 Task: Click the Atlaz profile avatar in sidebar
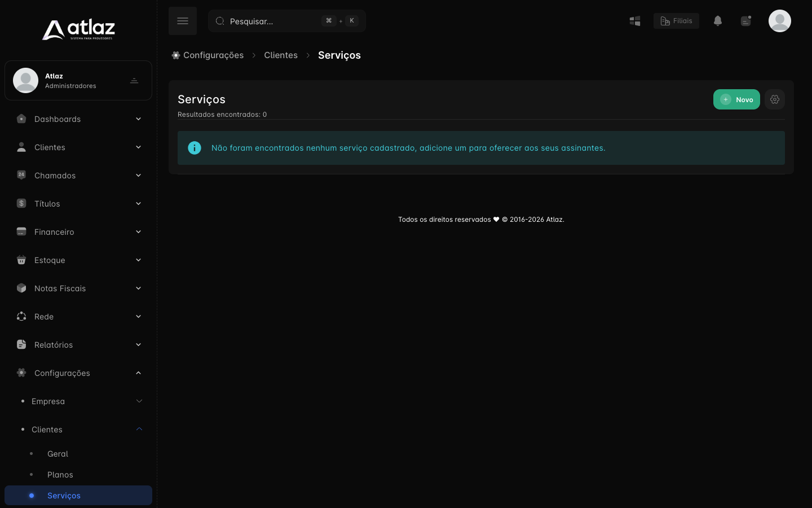[x=25, y=80]
